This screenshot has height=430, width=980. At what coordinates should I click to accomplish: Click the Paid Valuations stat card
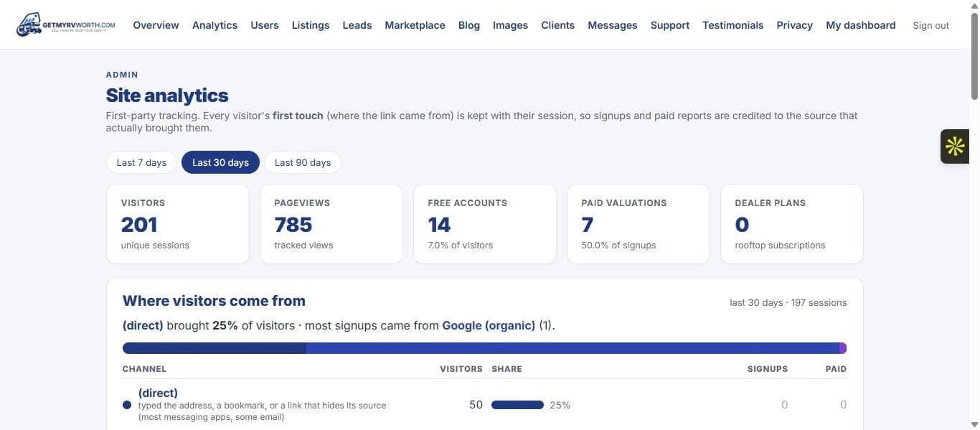[639, 224]
